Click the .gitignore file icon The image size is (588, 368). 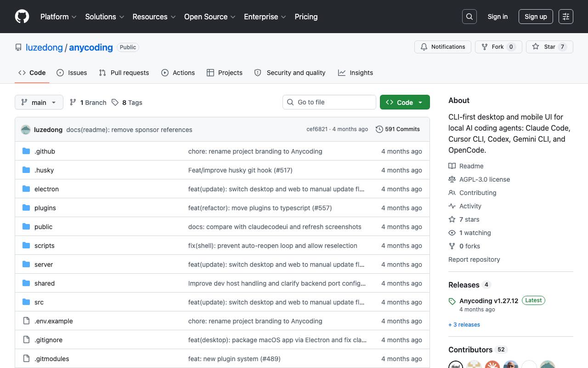pos(26,340)
